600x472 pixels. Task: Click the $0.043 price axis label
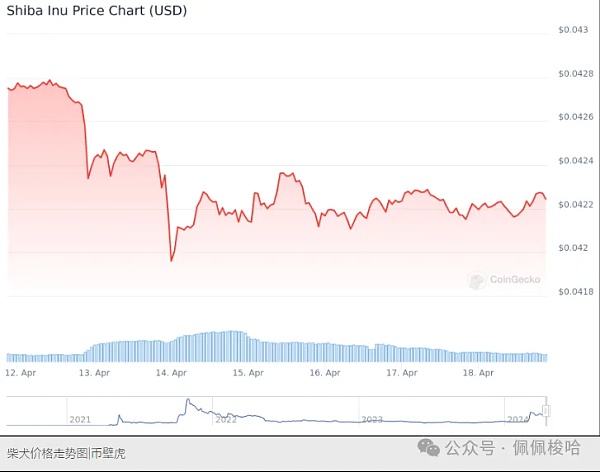click(x=573, y=30)
